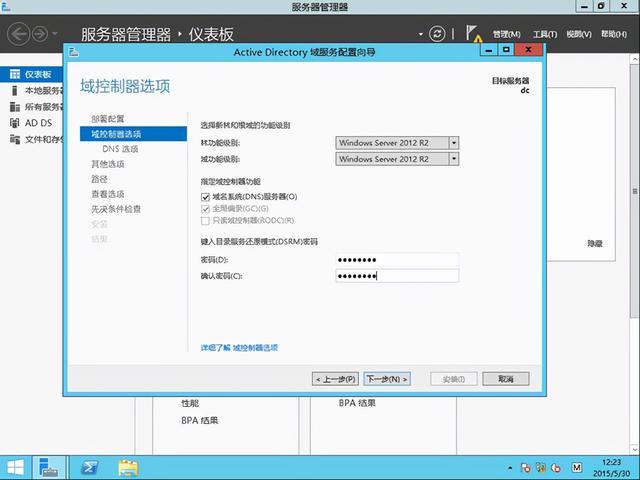Select the 仪表板 dashboard item in sidebar
640x480 pixels.
click(x=31, y=74)
